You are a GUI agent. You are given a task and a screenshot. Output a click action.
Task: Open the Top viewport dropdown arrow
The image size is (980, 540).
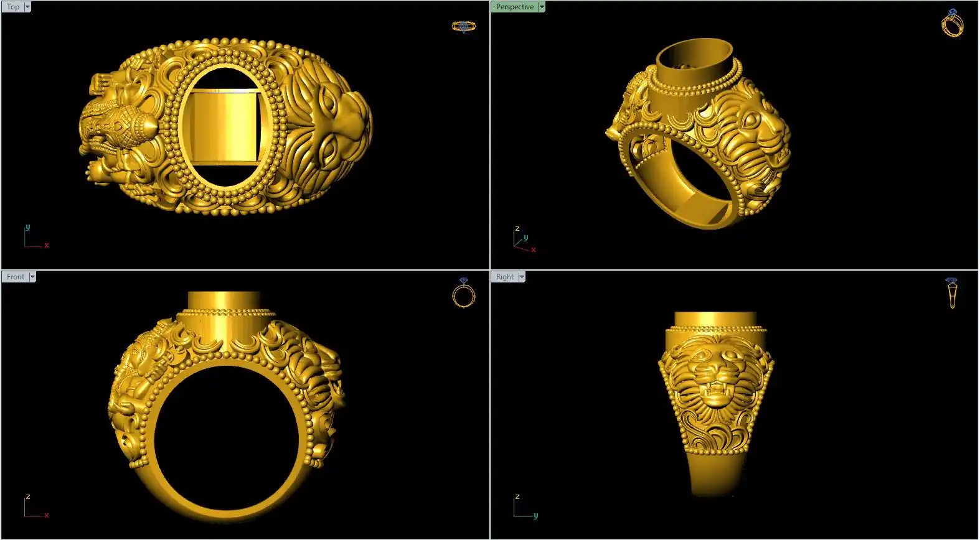coord(27,7)
